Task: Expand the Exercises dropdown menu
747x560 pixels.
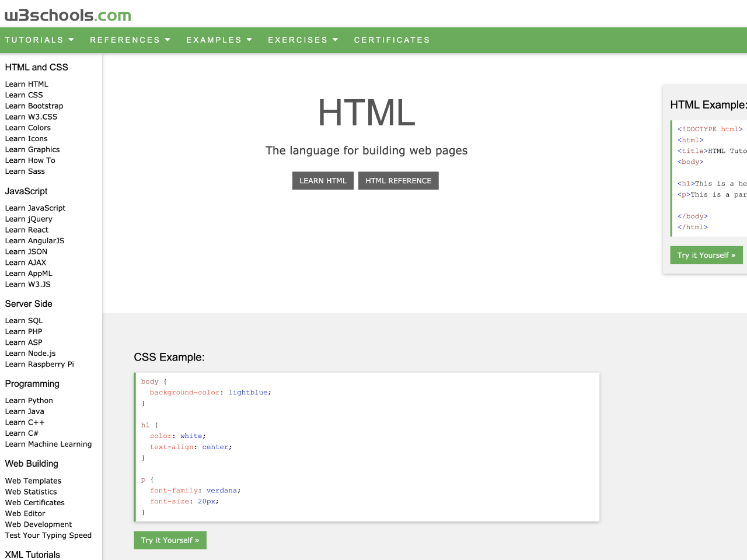Action: [x=303, y=40]
